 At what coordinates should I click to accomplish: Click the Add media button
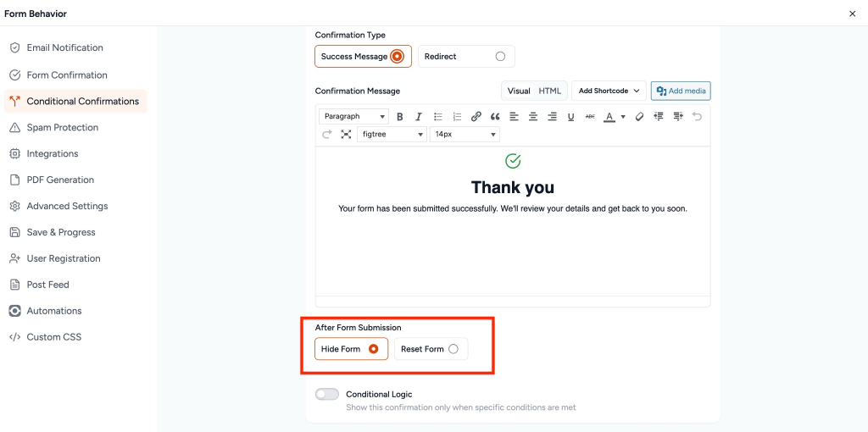point(681,91)
